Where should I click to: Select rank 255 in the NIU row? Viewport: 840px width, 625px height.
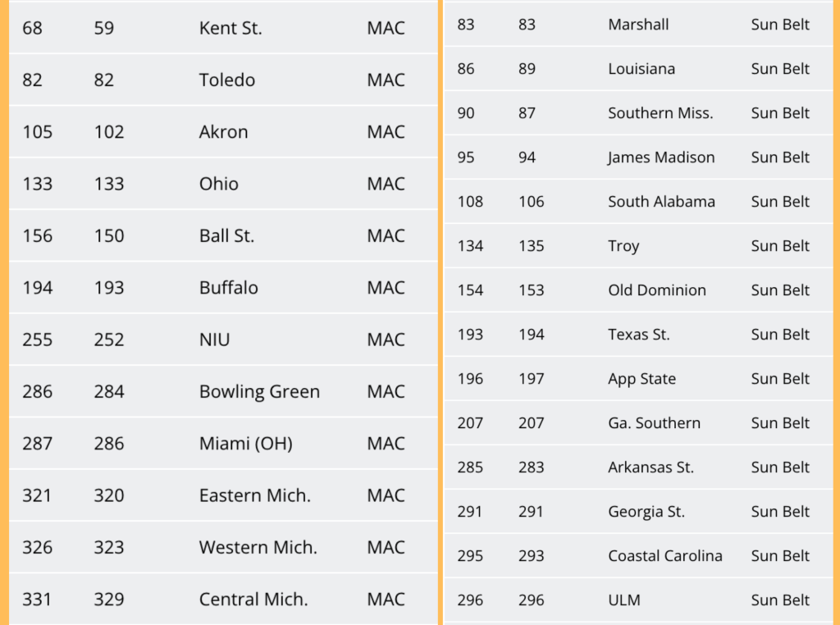(37, 340)
